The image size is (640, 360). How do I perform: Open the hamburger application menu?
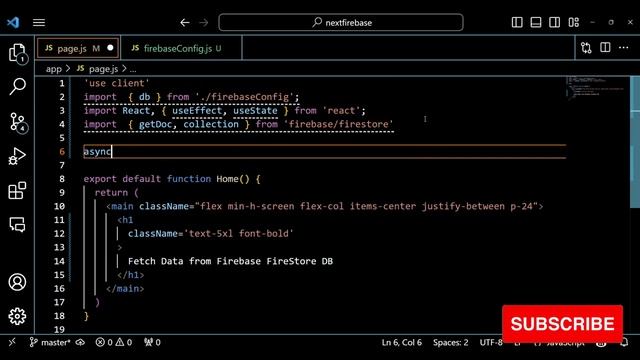39,22
